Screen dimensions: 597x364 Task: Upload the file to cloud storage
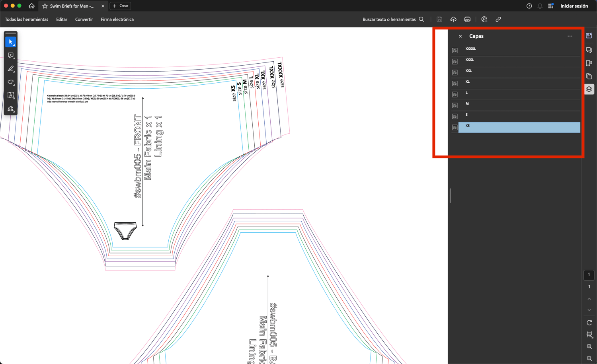453,19
